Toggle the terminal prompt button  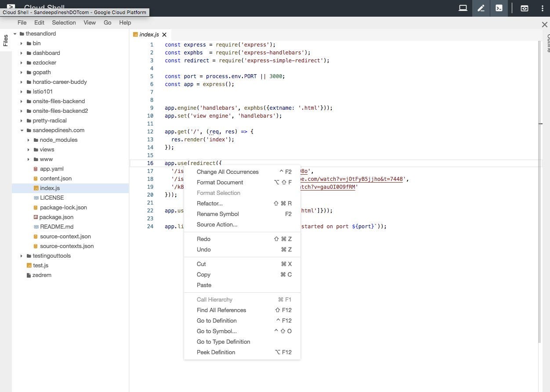[x=499, y=8]
